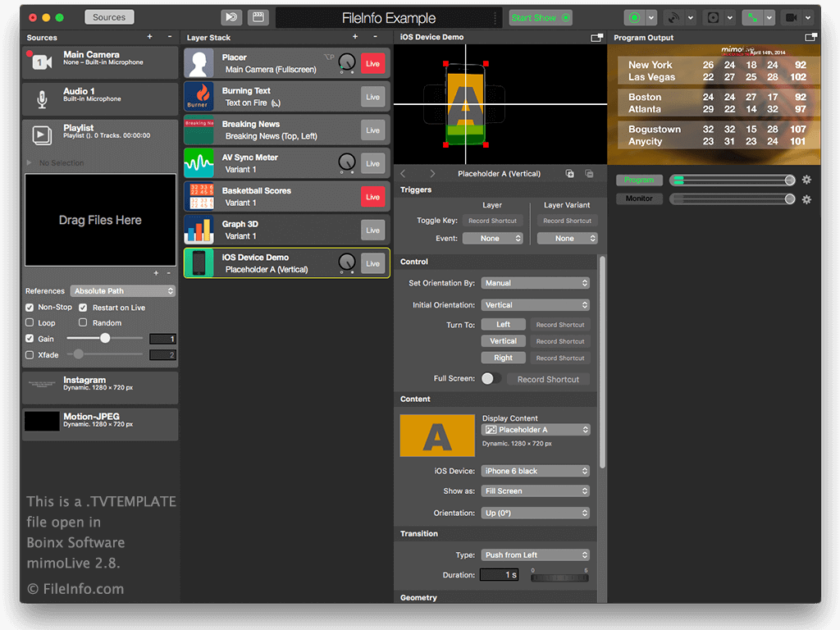Image resolution: width=840 pixels, height=630 pixels.
Task: Add a layer with Layer Stack plus
Action: click(x=355, y=36)
